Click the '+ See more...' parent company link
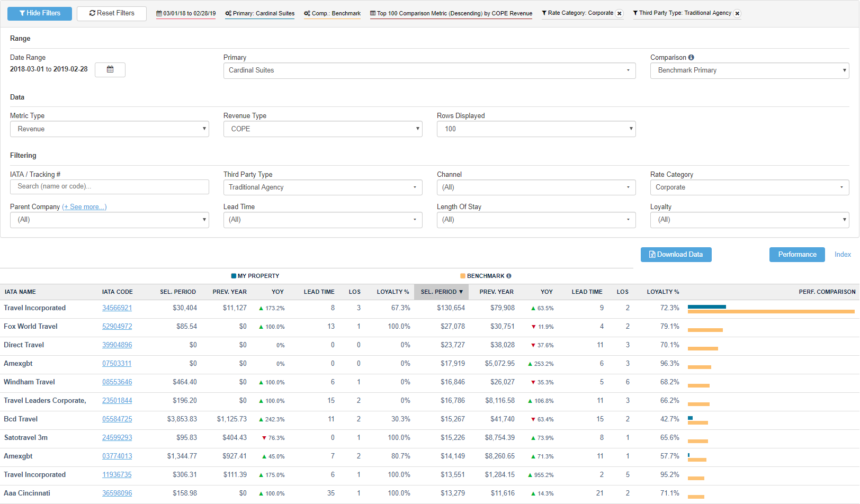 click(84, 207)
